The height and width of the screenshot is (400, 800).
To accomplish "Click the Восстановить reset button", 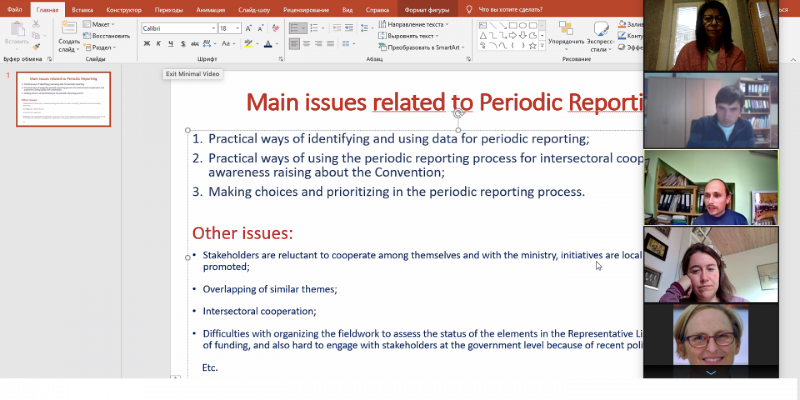I will click(x=107, y=36).
